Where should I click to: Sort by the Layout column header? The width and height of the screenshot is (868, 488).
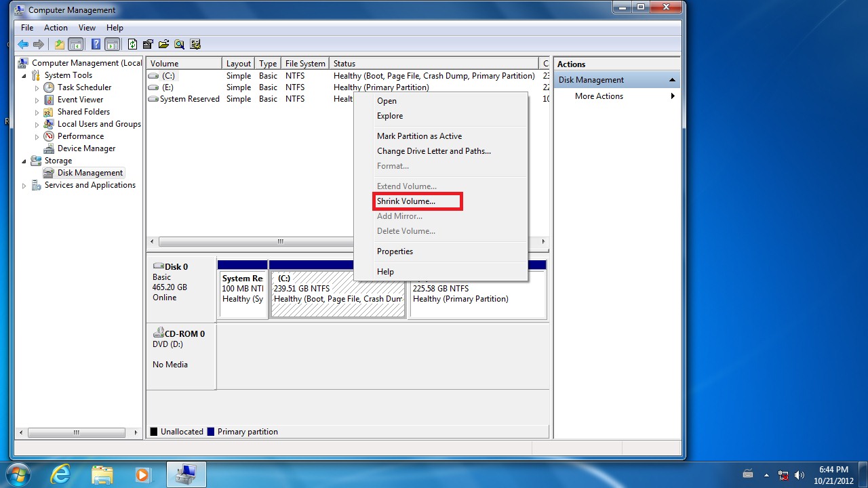coord(239,64)
